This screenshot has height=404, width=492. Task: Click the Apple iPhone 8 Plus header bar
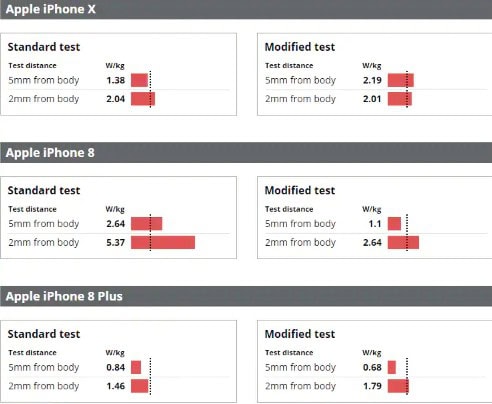[246, 296]
